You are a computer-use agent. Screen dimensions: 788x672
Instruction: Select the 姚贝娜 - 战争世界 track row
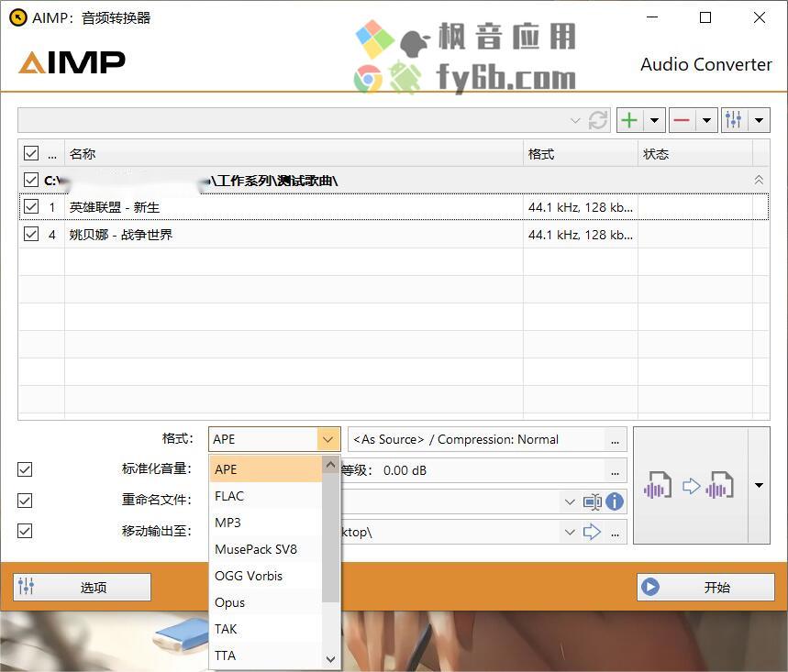pyautogui.click(x=394, y=234)
